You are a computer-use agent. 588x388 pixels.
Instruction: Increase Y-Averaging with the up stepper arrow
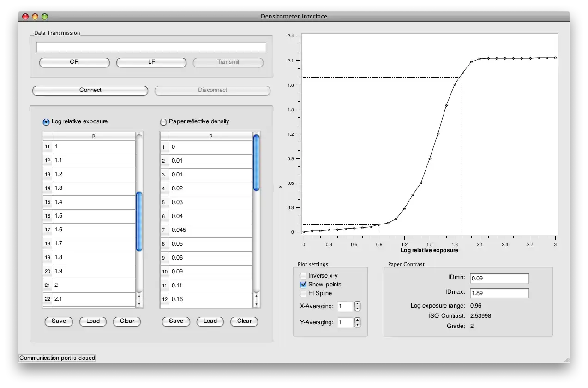[x=357, y=320]
